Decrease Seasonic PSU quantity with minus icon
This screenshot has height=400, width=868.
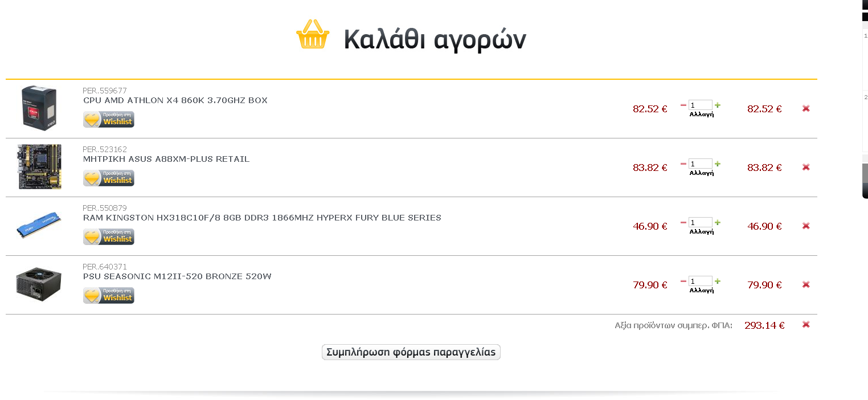click(x=683, y=281)
